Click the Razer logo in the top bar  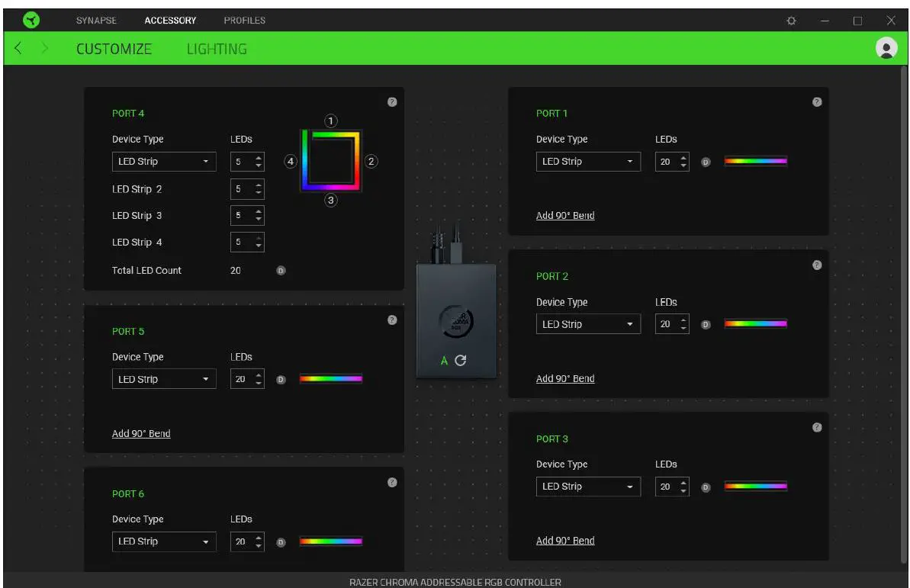30,20
